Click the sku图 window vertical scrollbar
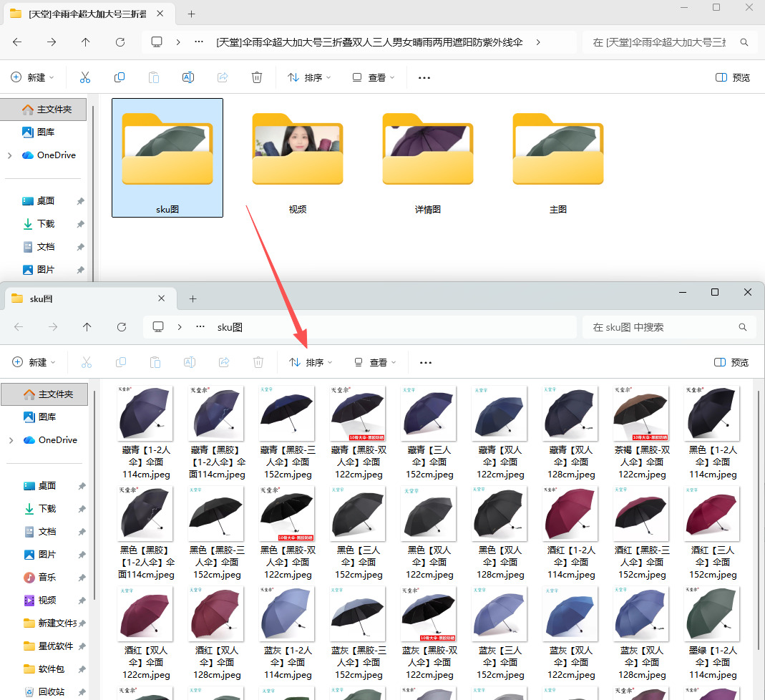Image resolution: width=765 pixels, height=700 pixels. tap(759, 520)
